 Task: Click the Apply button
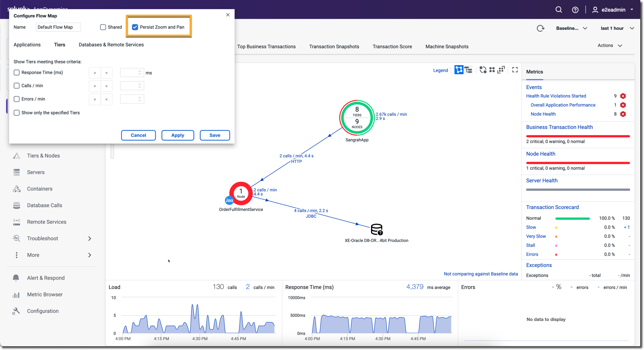point(178,135)
